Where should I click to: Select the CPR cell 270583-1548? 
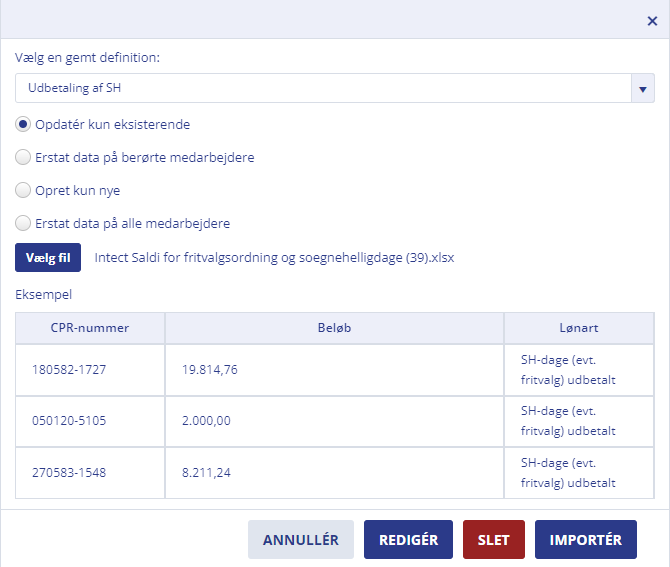90,473
